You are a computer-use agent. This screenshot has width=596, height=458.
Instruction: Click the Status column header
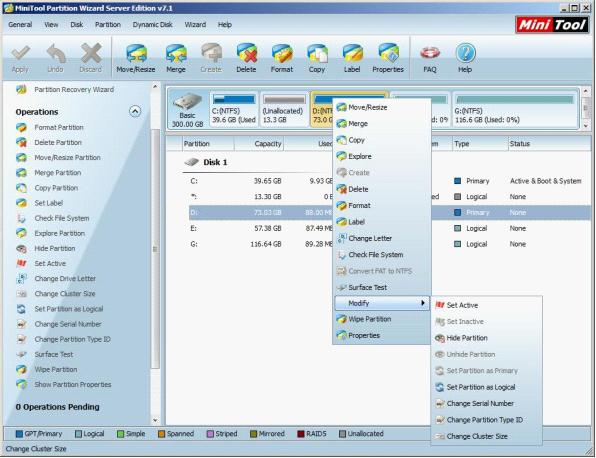click(549, 144)
